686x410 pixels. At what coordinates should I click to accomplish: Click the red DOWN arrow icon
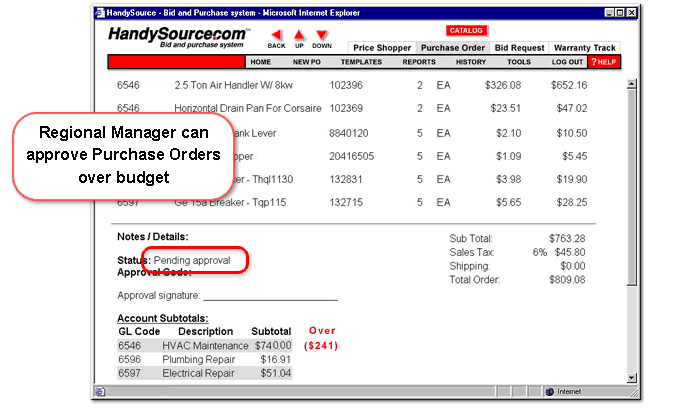[321, 35]
